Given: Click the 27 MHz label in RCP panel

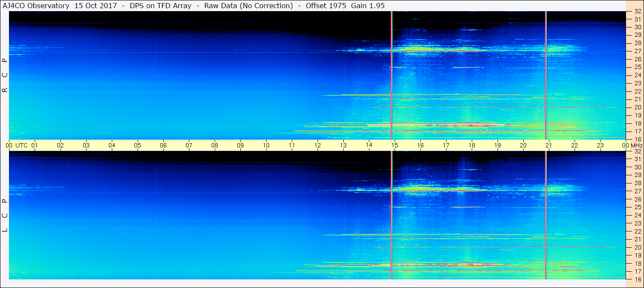Looking at the screenshot, I should [x=637, y=51].
